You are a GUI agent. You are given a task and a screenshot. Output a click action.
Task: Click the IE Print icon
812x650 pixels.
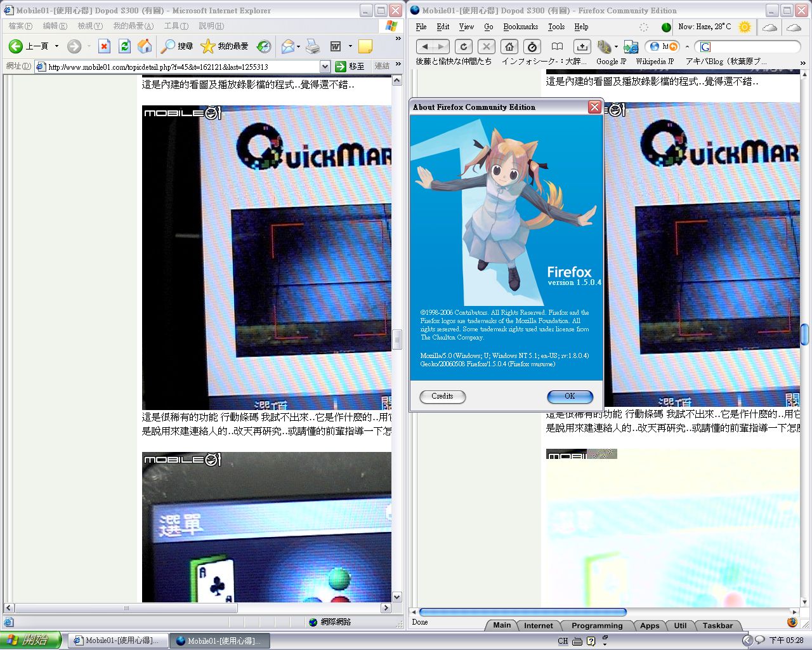point(313,46)
